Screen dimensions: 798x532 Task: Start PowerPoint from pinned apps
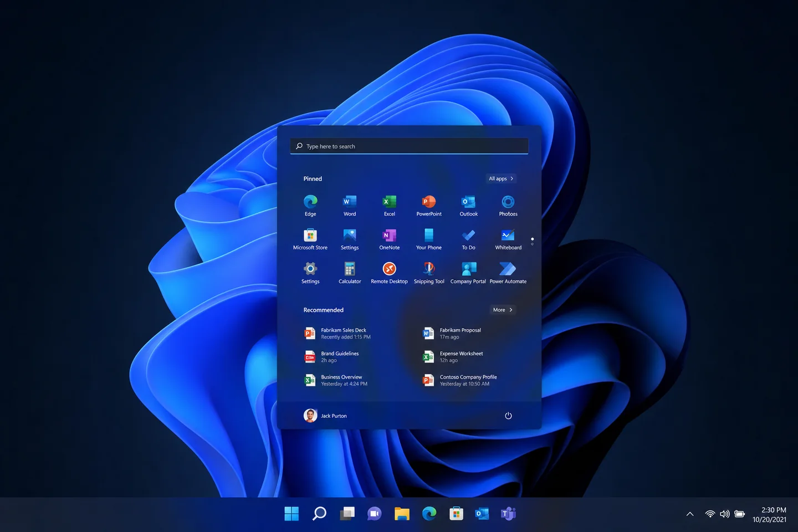429,206
